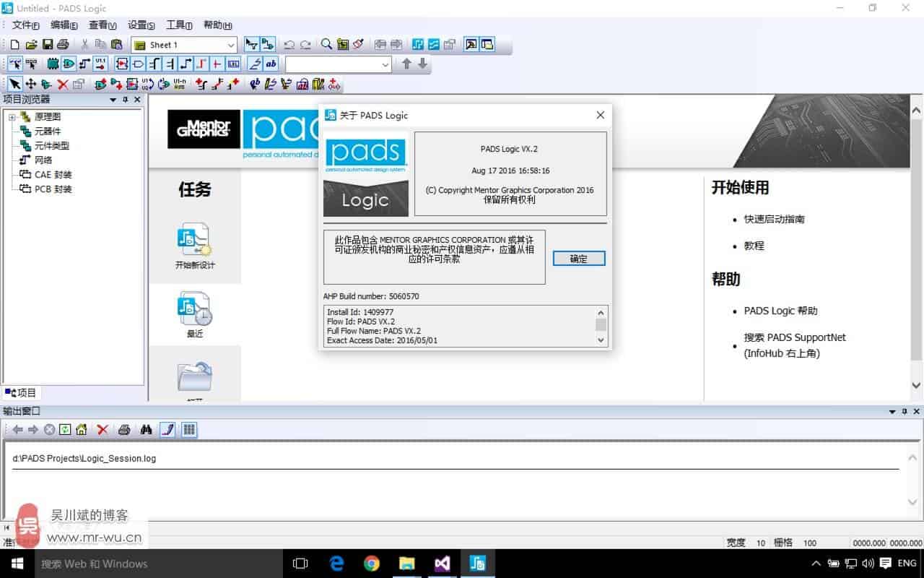Click the Select Gates filter icon

(x=69, y=64)
